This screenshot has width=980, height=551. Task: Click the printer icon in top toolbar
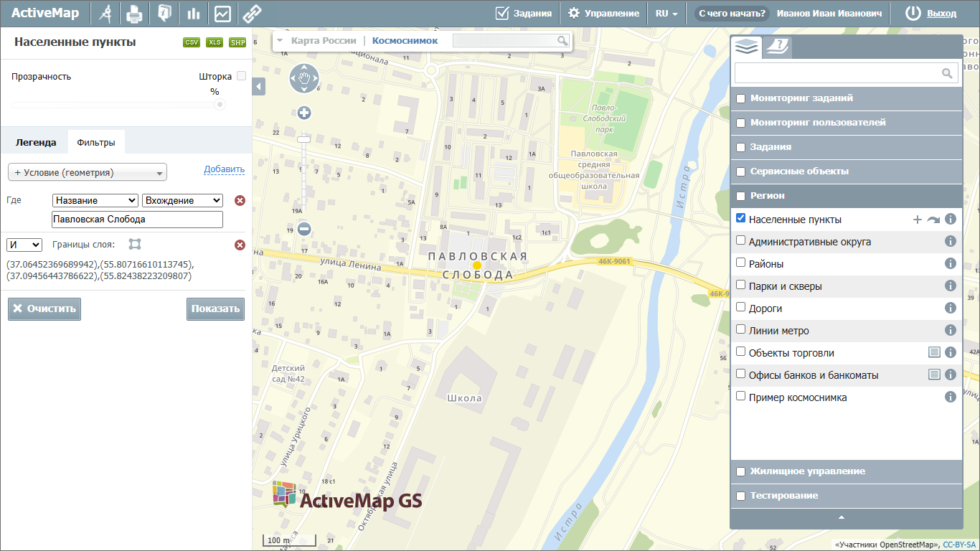pos(134,14)
